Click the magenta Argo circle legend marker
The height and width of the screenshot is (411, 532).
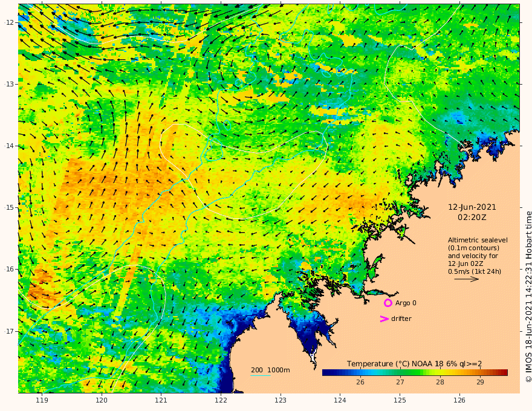coord(388,303)
